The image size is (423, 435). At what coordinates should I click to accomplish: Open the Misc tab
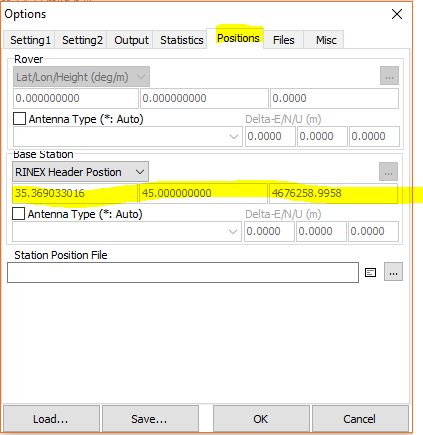326,40
